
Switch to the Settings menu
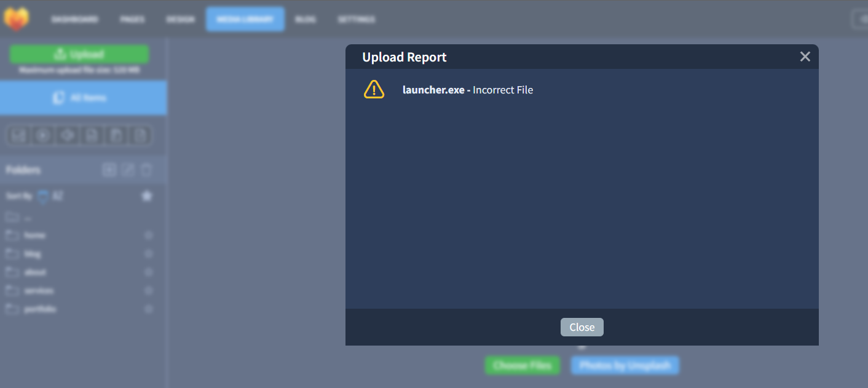click(357, 19)
